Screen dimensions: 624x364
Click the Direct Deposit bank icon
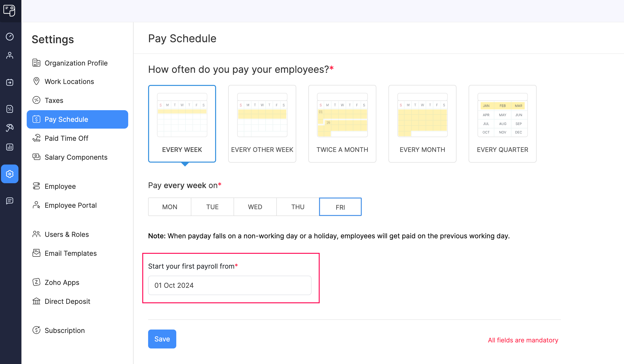(36, 301)
